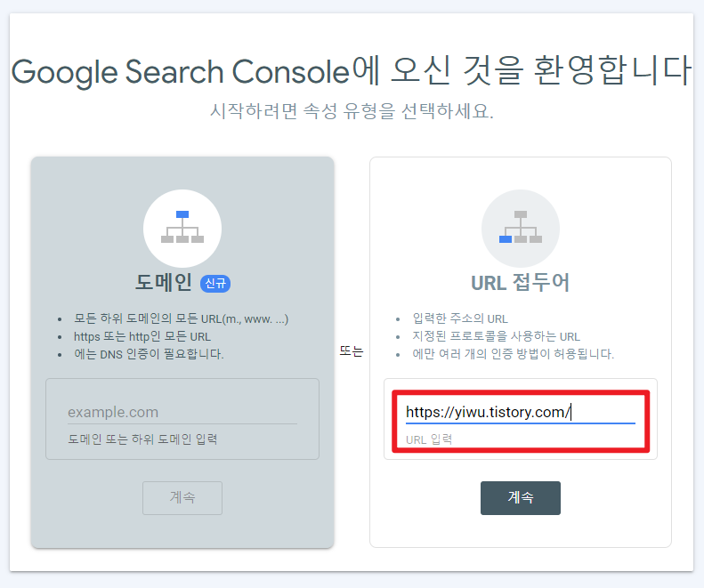Click the blue 신규 badge

pos(215,284)
